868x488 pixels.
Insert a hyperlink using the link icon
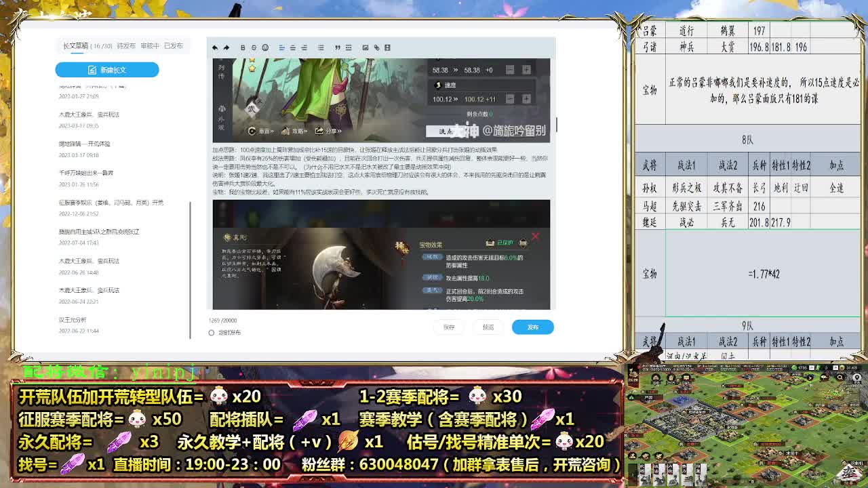pos(376,47)
